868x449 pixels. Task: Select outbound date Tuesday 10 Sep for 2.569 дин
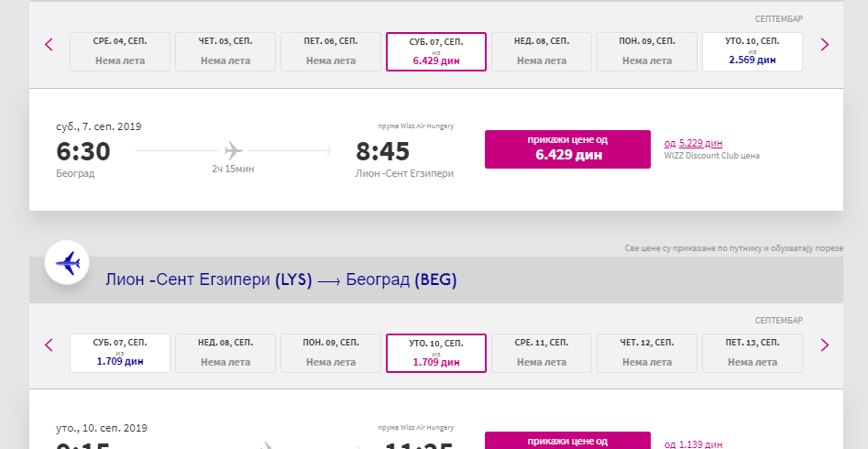pyautogui.click(x=753, y=52)
